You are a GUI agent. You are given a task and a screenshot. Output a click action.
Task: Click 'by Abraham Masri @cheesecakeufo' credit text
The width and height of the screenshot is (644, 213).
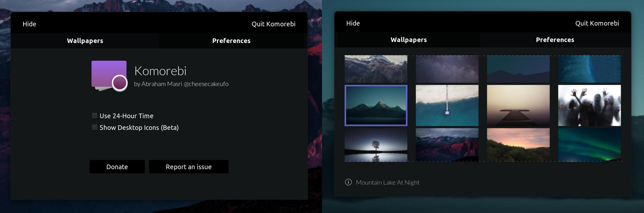click(x=181, y=84)
